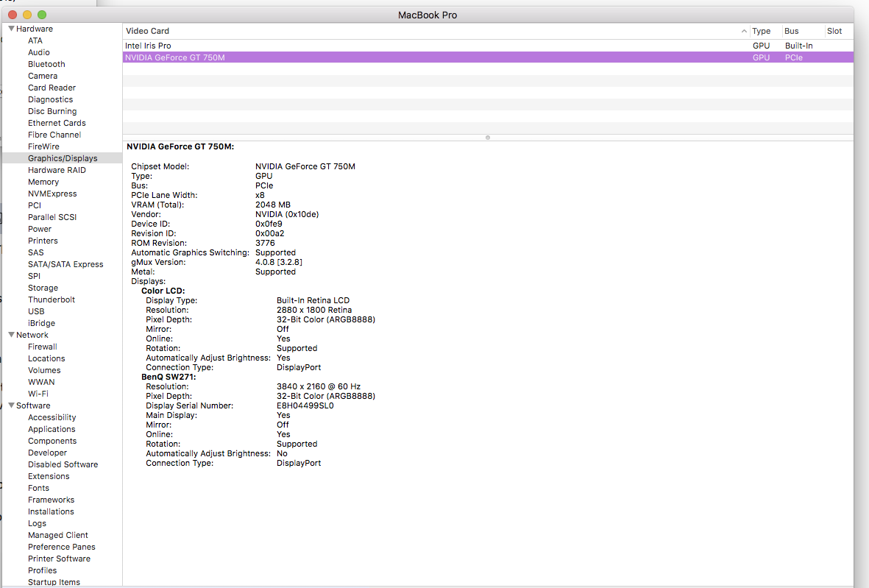Screen dimensions: 869x588
Task: Open Audio in the sidebar
Action: pos(39,52)
